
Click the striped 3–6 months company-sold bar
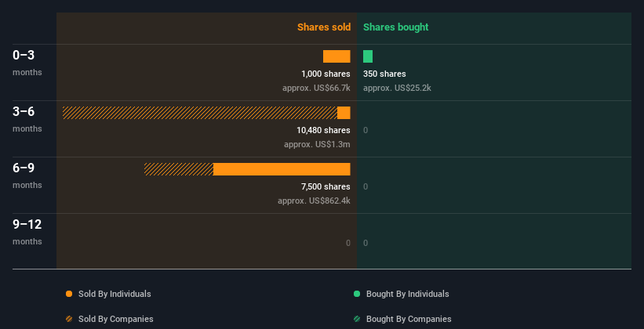pos(200,113)
